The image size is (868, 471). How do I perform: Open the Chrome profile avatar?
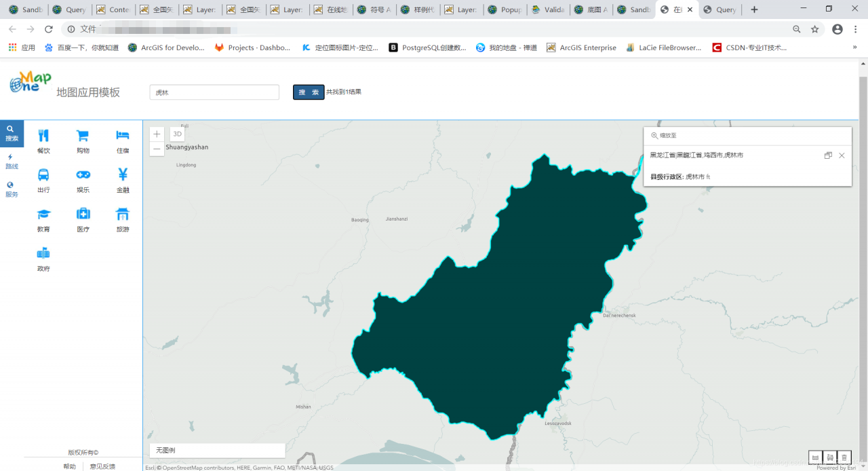[837, 29]
